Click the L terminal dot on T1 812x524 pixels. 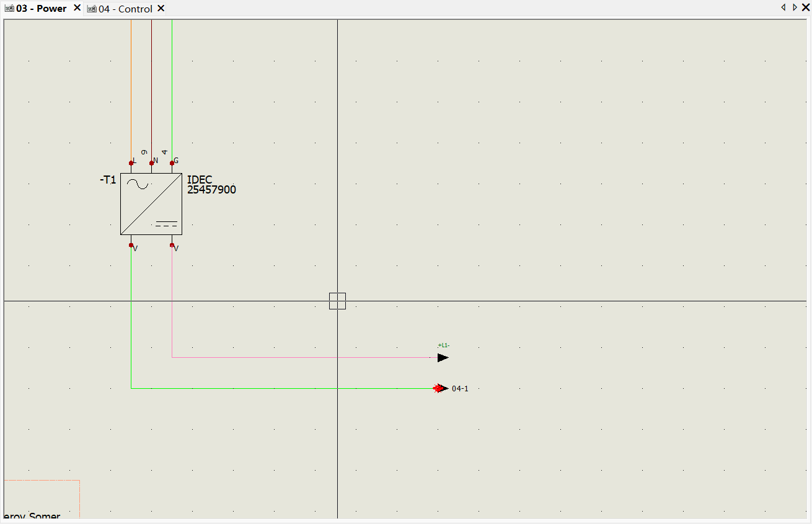131,163
